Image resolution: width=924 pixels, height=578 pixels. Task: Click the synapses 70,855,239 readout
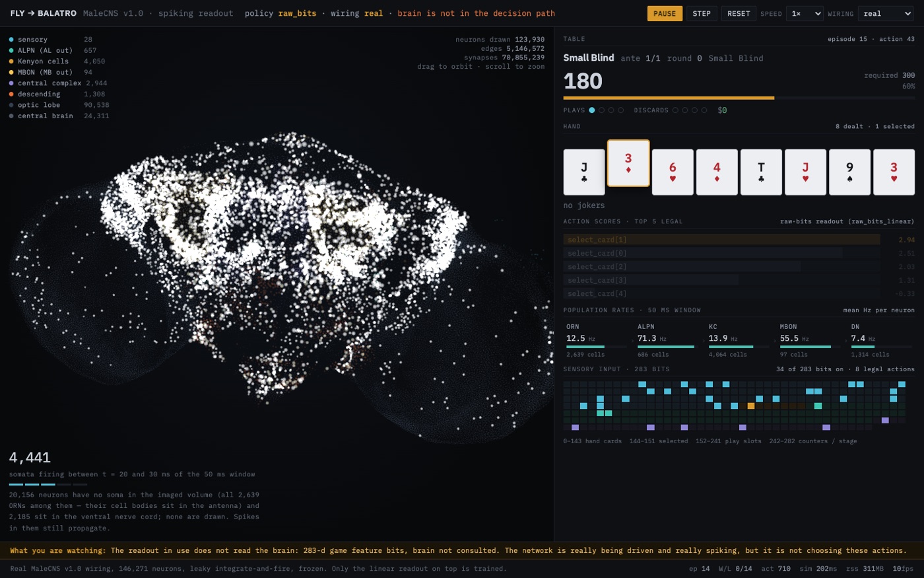tap(504, 57)
